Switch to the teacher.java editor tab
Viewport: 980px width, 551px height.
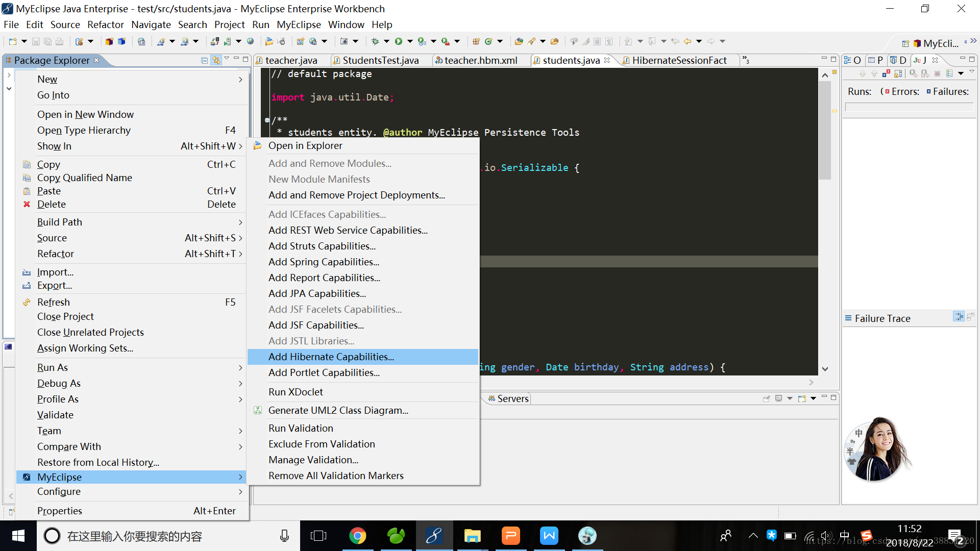[x=291, y=60]
